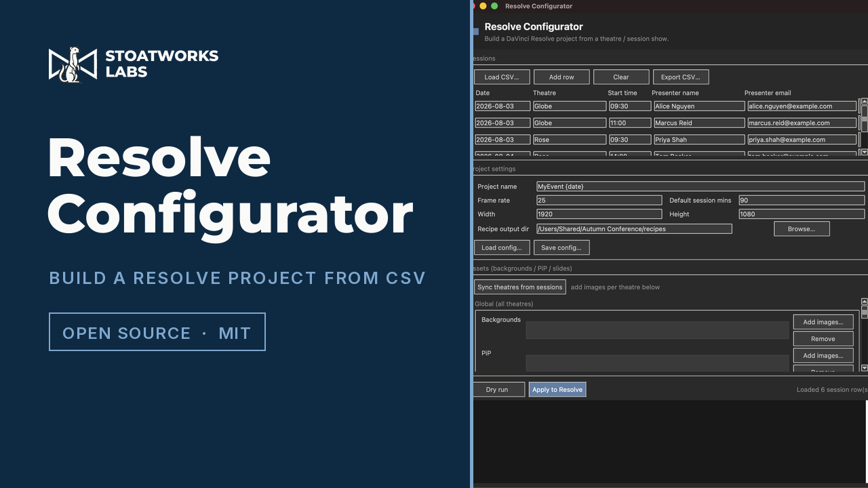Click the global Backgrounds image list box
The image size is (868, 488).
[x=657, y=330]
